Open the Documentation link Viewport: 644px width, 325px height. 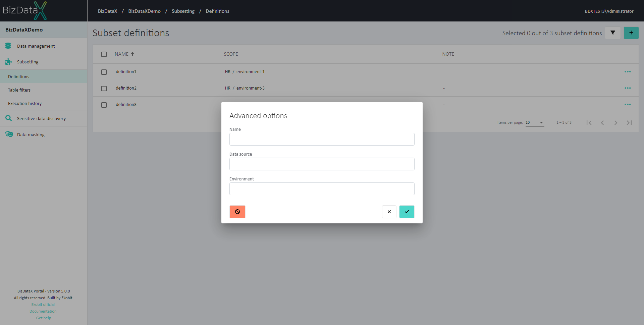point(43,311)
